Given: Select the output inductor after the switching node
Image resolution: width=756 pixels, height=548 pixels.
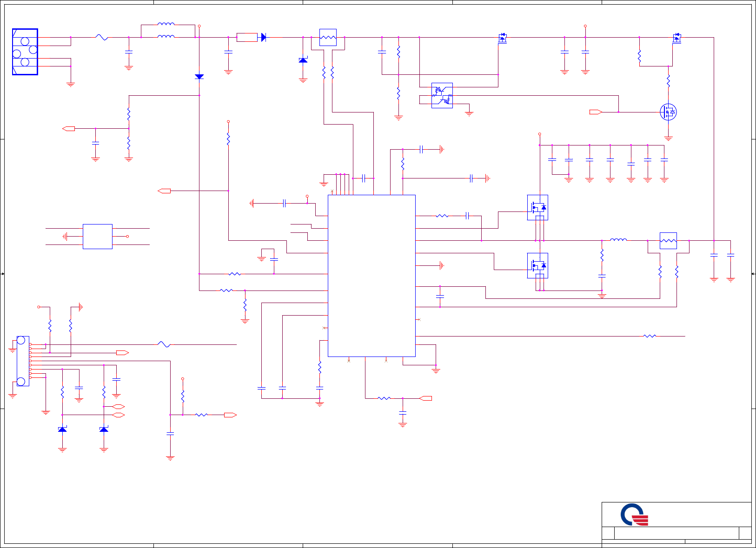Looking at the screenshot, I should 618,240.
